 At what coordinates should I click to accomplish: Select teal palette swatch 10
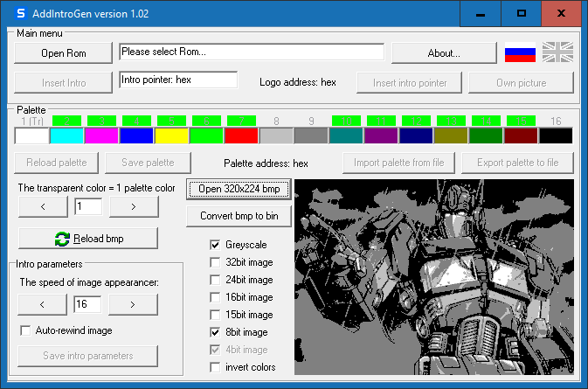pos(346,135)
